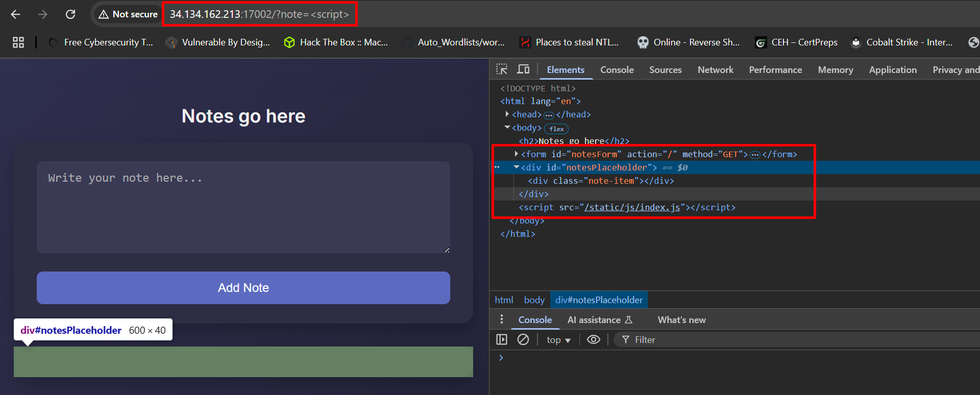Switch to the Performance tab

775,70
